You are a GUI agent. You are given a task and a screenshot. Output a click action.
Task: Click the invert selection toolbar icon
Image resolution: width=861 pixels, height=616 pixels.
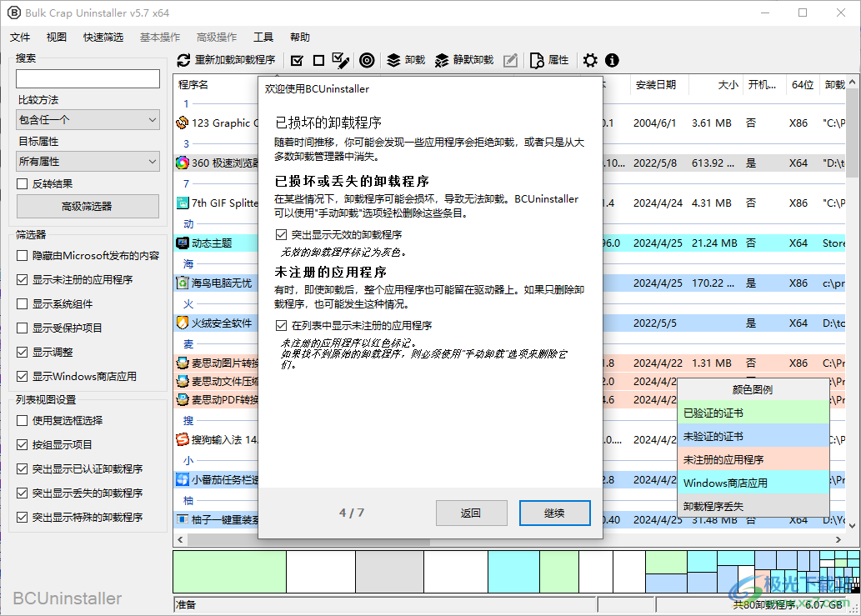coord(340,60)
